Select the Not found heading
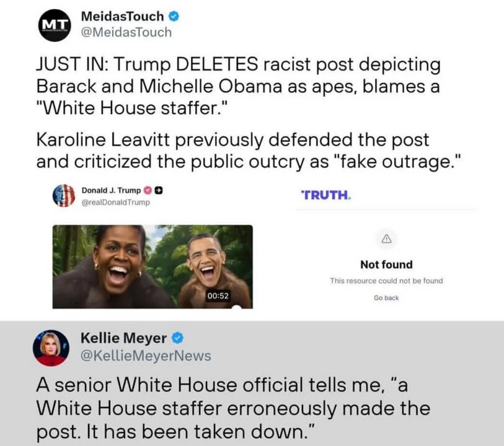Screen dimensions: 504x446 386,265
